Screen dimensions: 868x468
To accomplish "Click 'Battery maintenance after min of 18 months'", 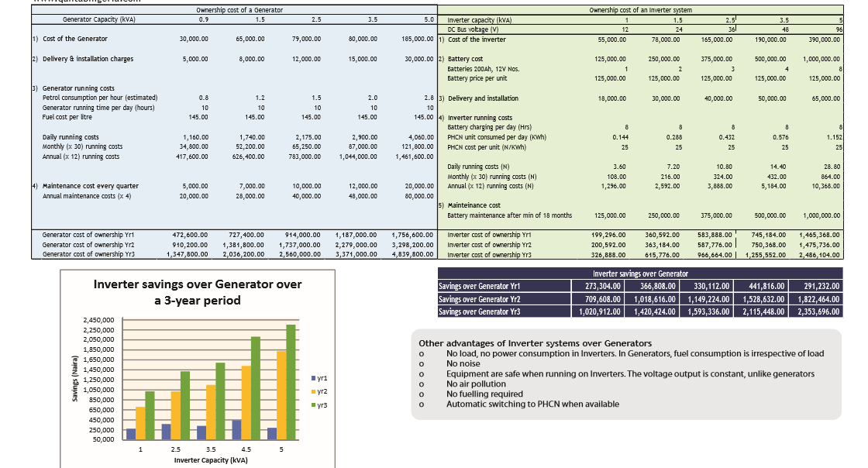I will (510, 215).
